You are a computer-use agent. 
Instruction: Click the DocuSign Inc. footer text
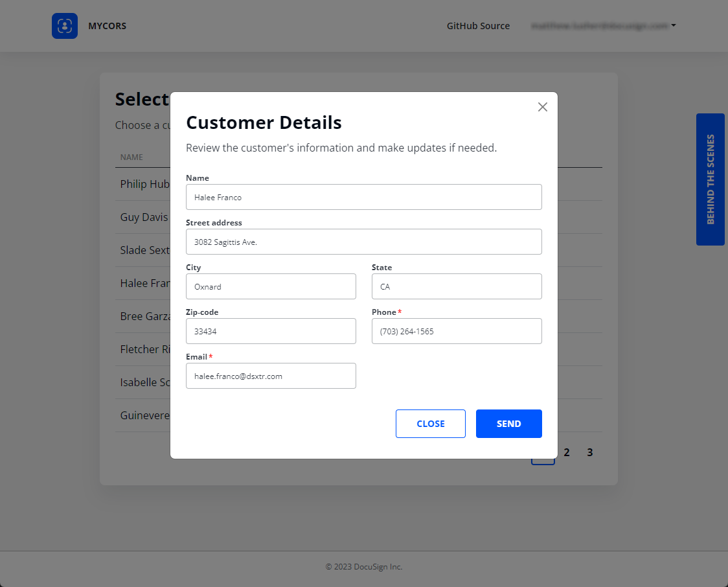364,566
